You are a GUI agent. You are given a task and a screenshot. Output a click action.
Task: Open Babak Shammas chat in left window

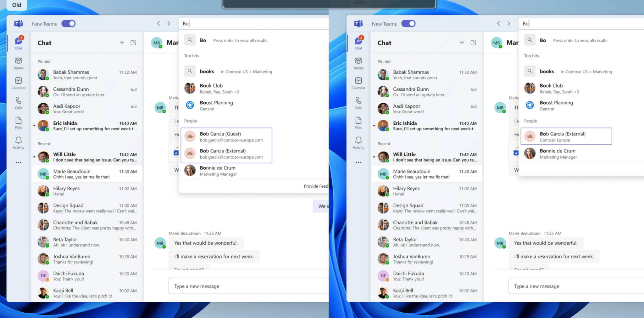(x=87, y=75)
